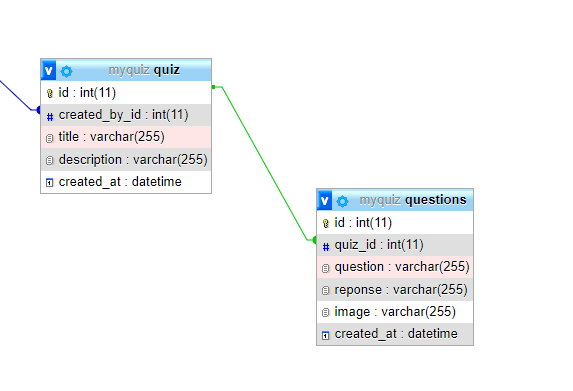Click the blue relation line entering created_by_id
The width and height of the screenshot is (573, 391).
tap(16, 96)
